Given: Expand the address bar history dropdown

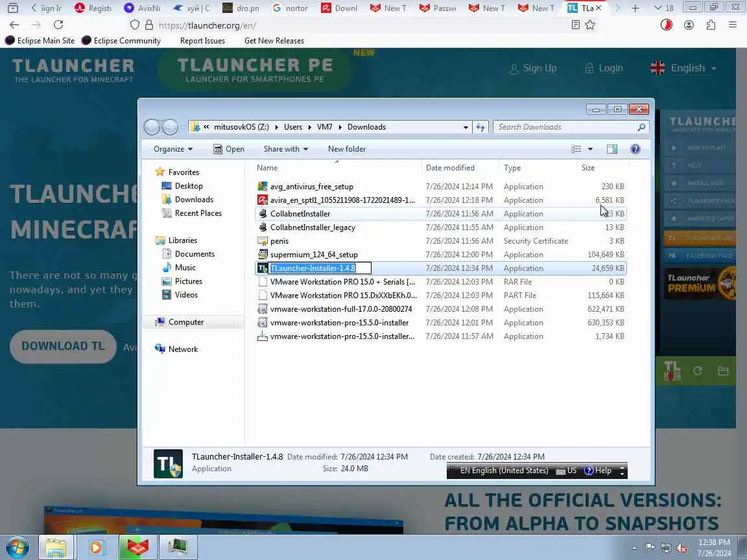Looking at the screenshot, I should 466,127.
